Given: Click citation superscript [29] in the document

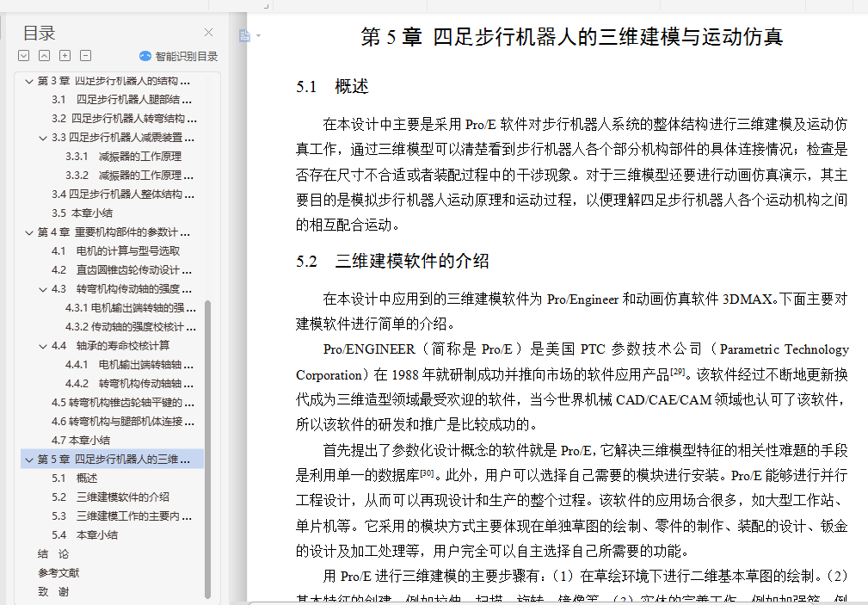Looking at the screenshot, I should tap(678, 372).
